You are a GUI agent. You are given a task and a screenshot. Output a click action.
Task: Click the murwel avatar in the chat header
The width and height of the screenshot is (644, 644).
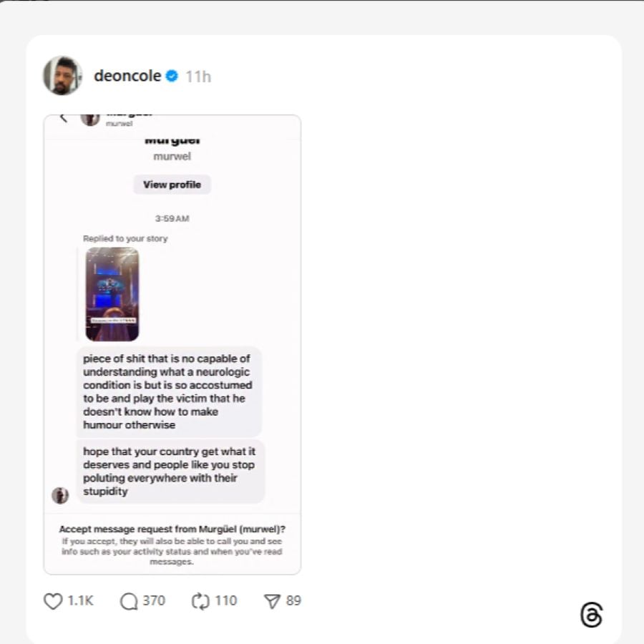tap(90, 119)
